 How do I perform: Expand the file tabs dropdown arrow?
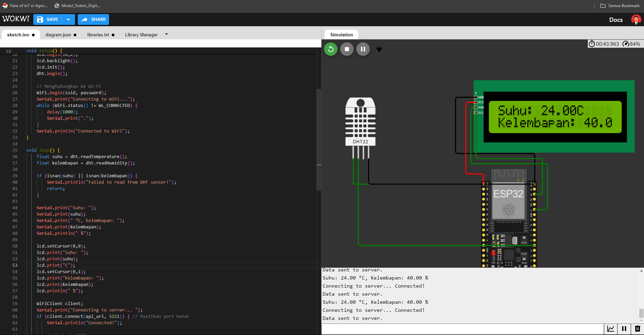click(x=167, y=34)
